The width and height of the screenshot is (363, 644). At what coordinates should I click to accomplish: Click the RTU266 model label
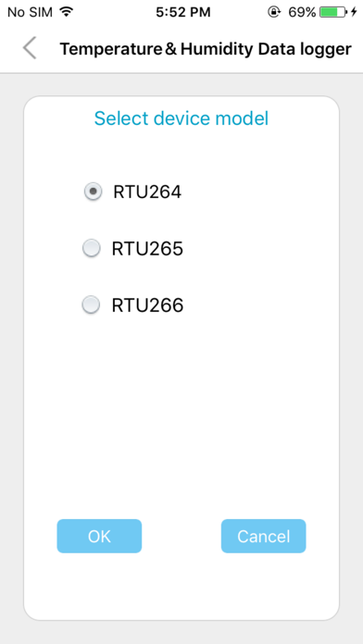tap(147, 305)
